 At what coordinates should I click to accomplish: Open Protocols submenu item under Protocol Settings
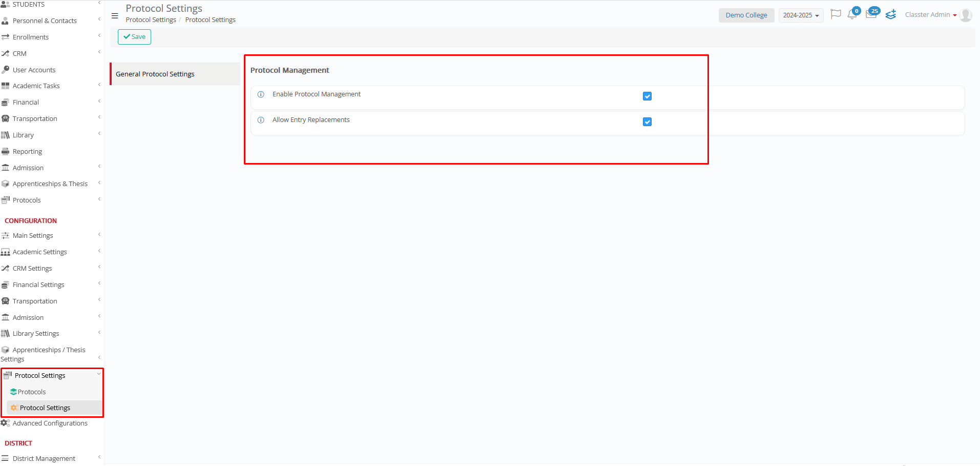click(32, 392)
